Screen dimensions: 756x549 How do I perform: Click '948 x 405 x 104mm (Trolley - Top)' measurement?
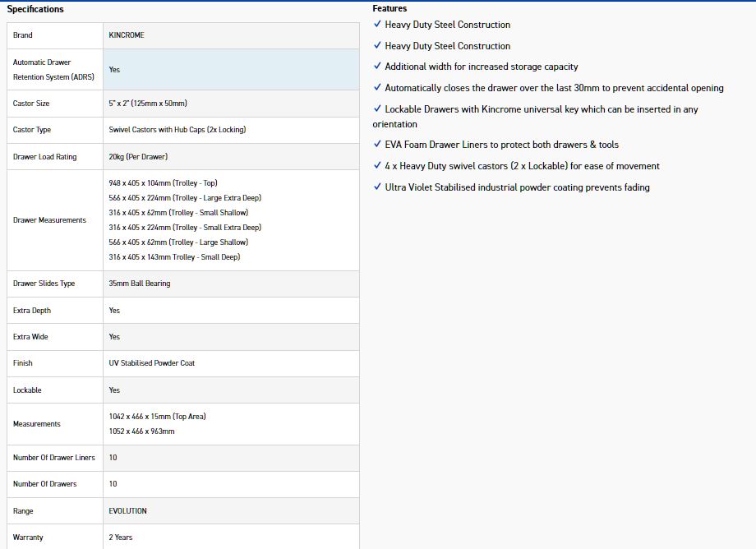point(163,183)
